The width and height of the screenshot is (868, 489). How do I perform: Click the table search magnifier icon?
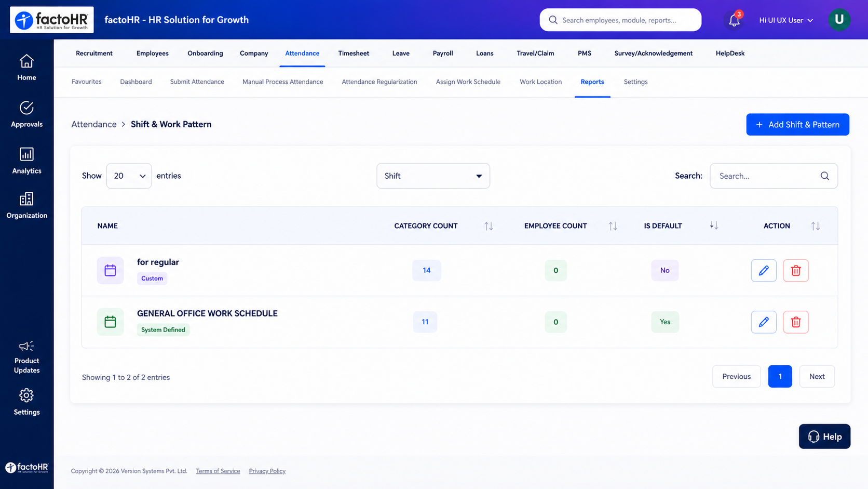[x=825, y=176]
